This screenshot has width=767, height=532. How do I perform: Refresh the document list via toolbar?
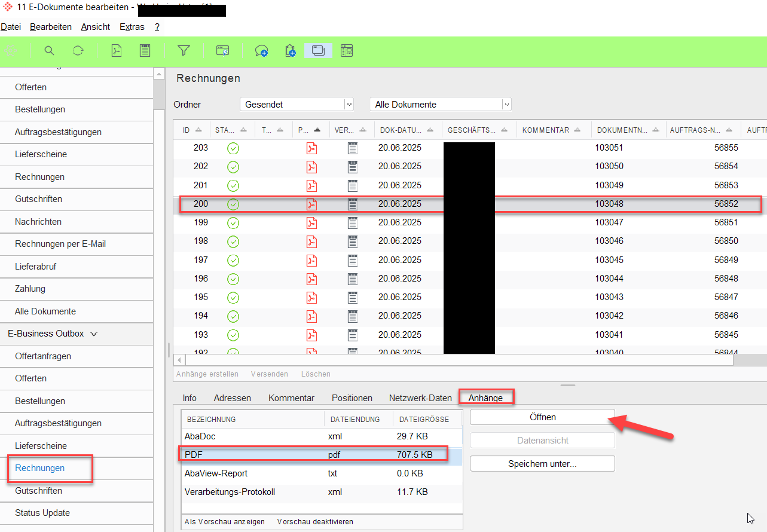(78, 51)
